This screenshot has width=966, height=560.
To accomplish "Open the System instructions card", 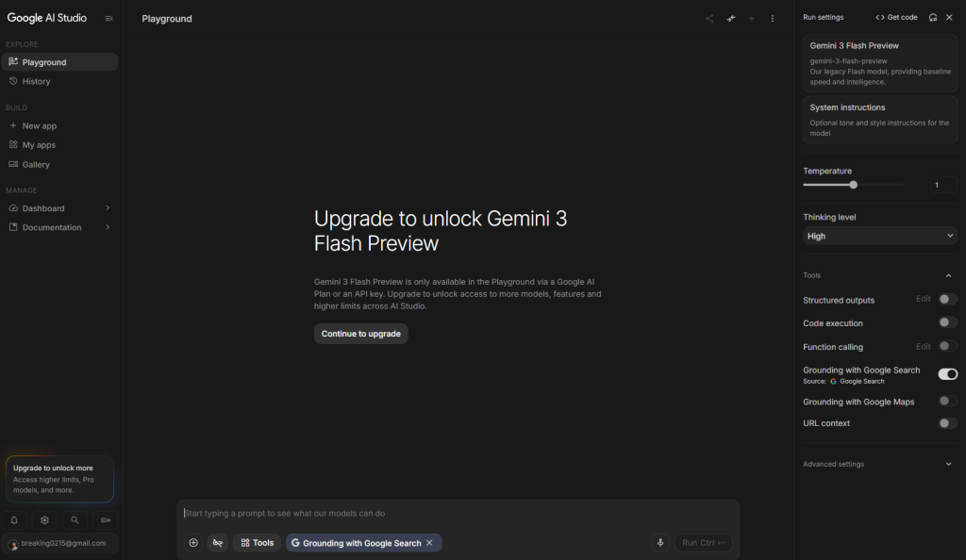I will click(880, 120).
